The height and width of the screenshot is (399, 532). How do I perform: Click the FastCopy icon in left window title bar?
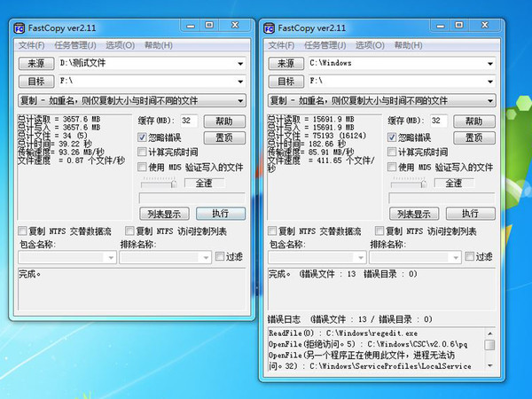click(x=19, y=28)
